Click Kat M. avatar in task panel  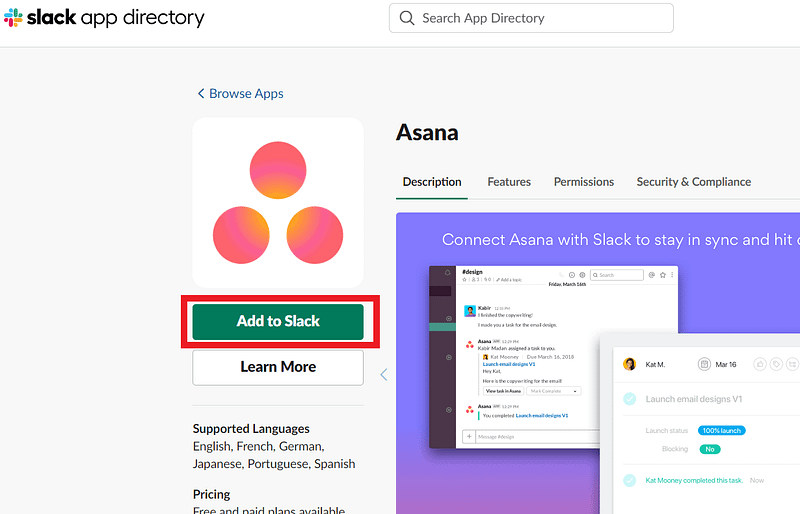(630, 364)
